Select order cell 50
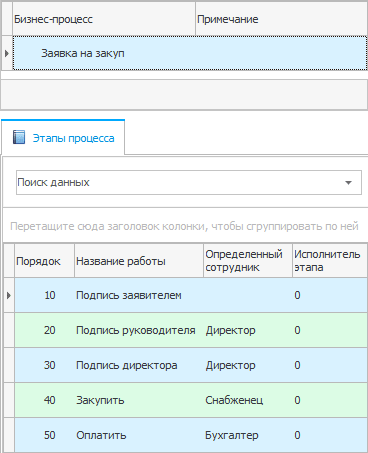368x453 pixels. 44,435
